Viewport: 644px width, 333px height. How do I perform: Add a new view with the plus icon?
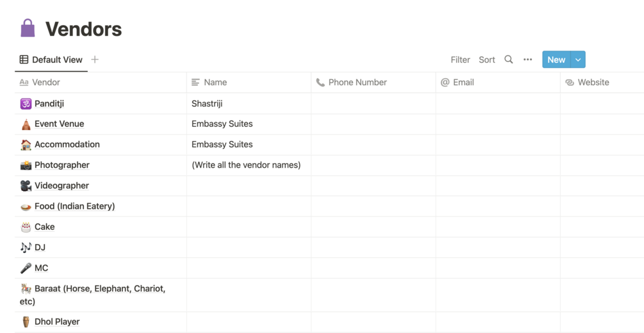coord(95,60)
